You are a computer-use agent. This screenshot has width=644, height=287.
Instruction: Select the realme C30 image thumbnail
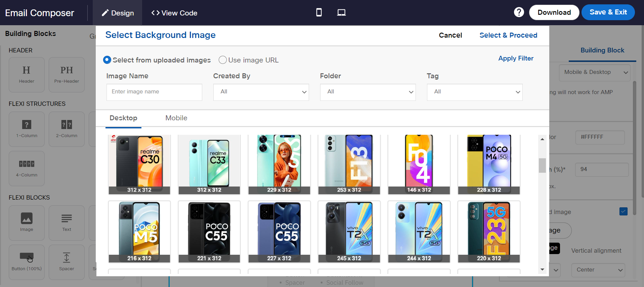pos(139,164)
